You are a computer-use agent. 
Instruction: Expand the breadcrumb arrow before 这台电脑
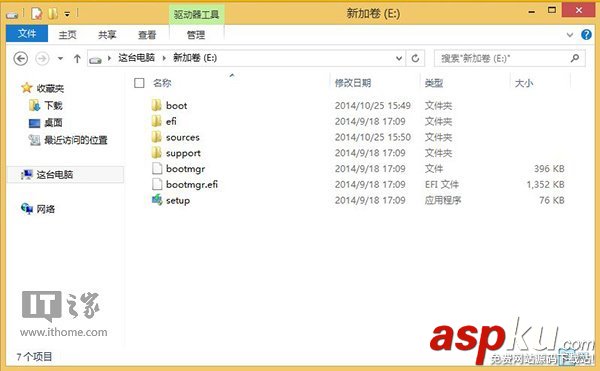point(109,58)
